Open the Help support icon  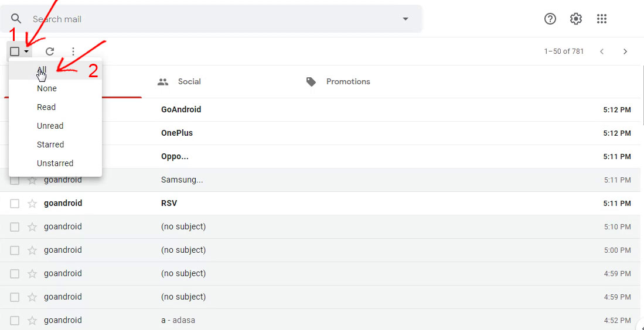coord(550,19)
